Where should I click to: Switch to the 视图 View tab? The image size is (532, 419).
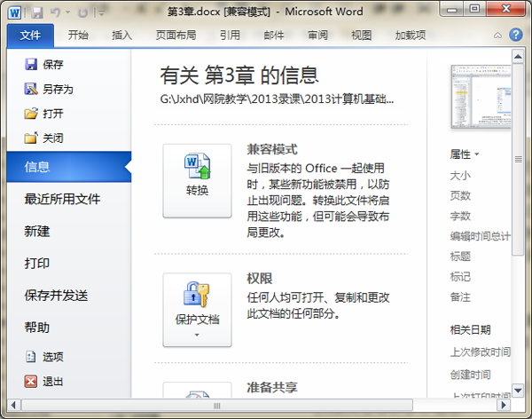tap(362, 35)
